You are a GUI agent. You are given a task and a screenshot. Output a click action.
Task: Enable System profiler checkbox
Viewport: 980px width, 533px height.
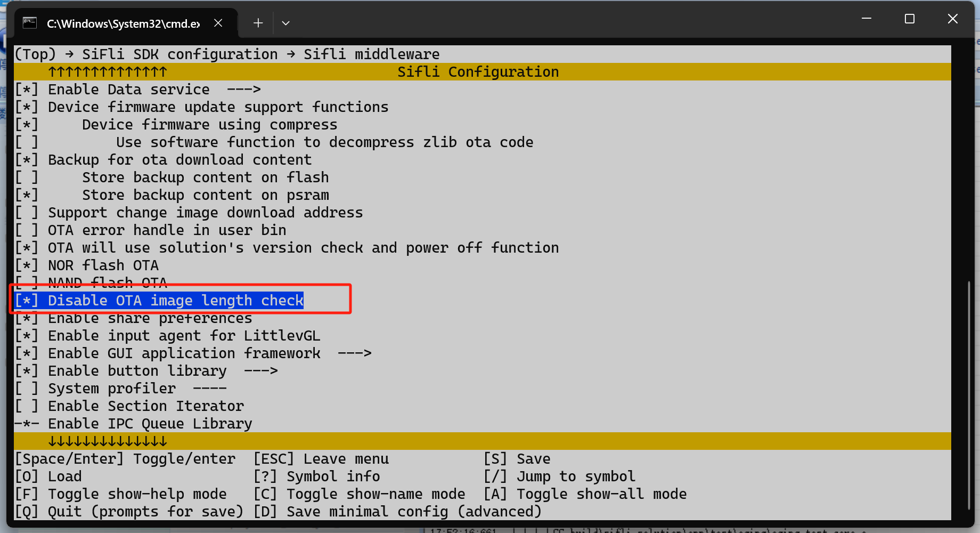27,389
